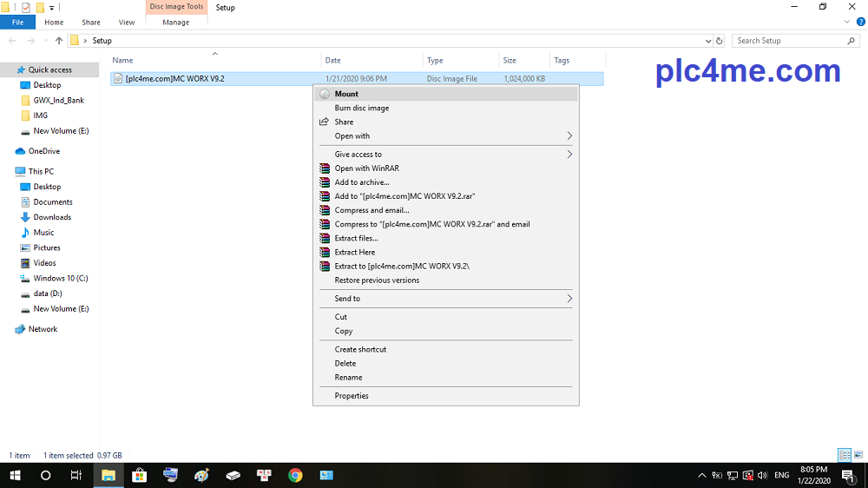The width and height of the screenshot is (868, 488).
Task: Switch to the View ribbon tab
Action: [x=126, y=23]
